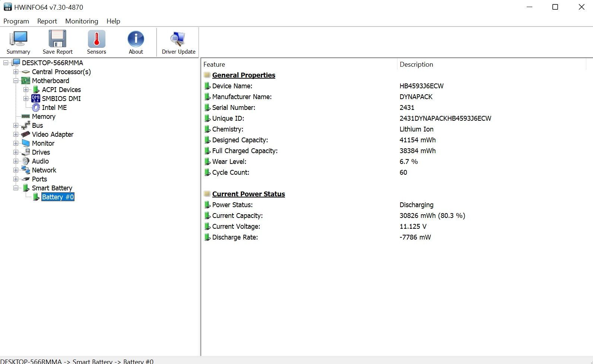
Task: Expand the Ports node
Action: click(x=16, y=179)
